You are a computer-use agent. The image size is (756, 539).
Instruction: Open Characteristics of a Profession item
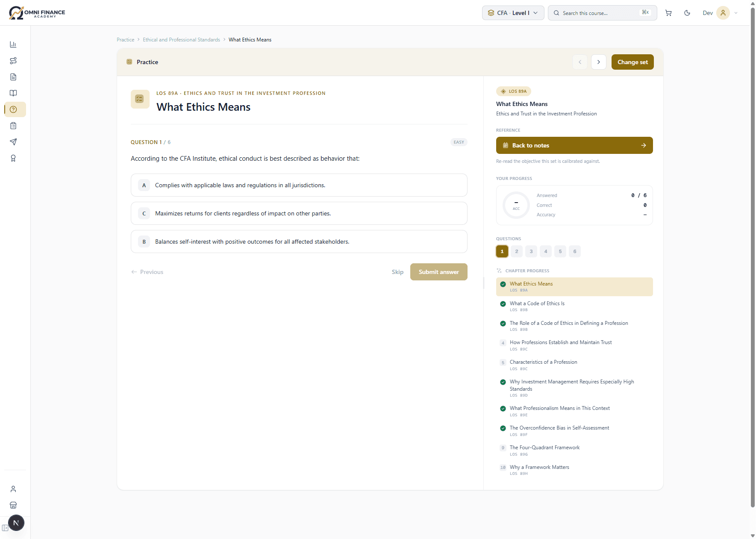coord(574,365)
